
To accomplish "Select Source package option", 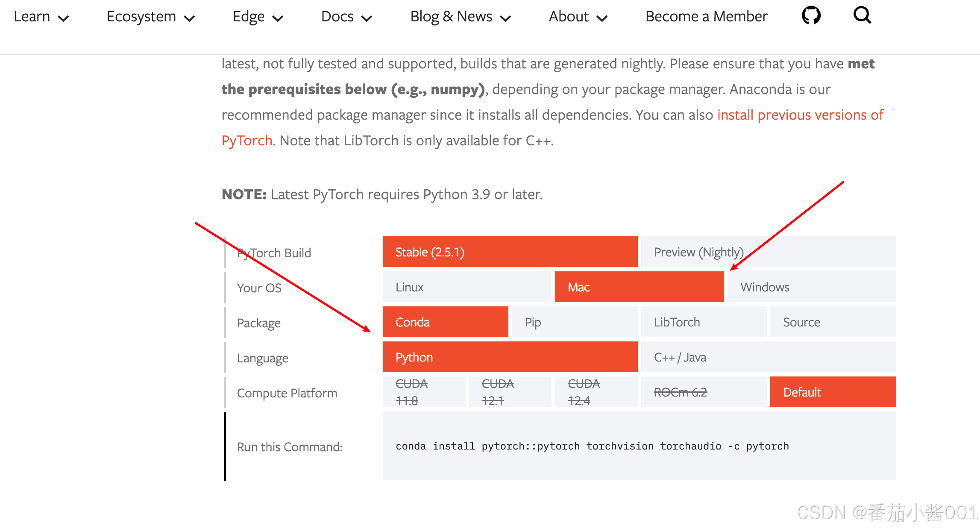I will pos(833,322).
